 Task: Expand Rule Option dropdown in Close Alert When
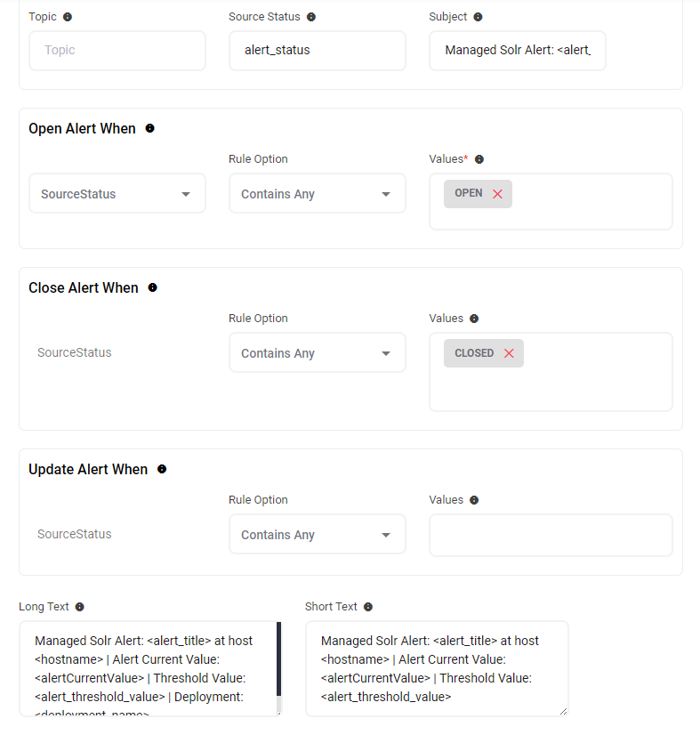[x=317, y=353]
